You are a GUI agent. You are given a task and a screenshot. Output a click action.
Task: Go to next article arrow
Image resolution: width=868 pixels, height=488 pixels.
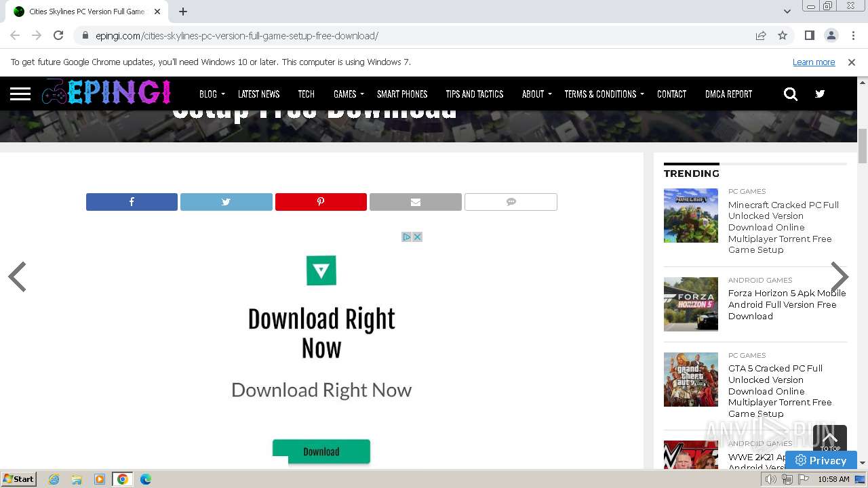click(840, 277)
